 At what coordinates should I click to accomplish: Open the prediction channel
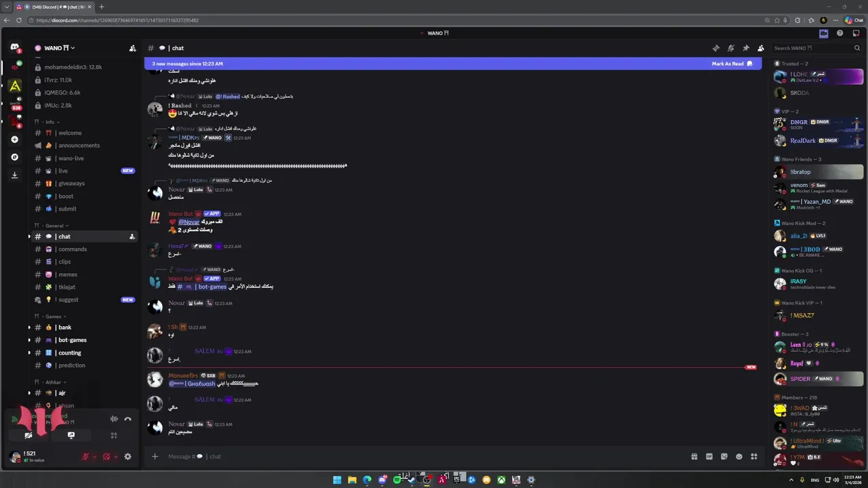click(83, 365)
